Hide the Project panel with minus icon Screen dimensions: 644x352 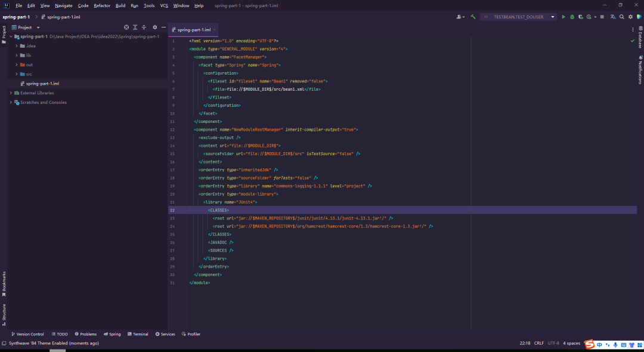(x=163, y=27)
